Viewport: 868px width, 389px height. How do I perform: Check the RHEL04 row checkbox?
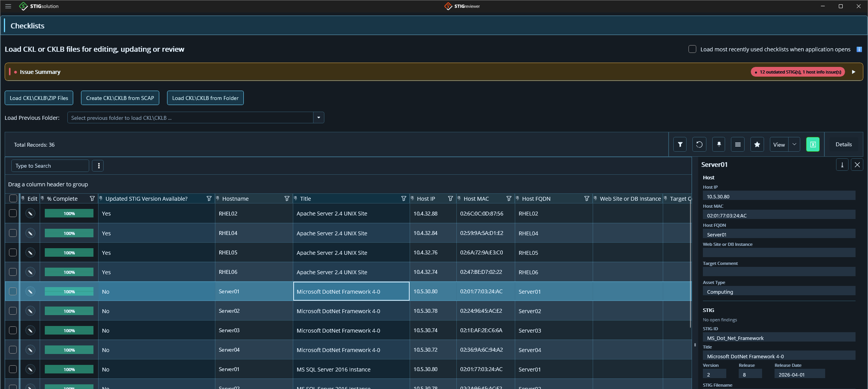pyautogui.click(x=13, y=233)
